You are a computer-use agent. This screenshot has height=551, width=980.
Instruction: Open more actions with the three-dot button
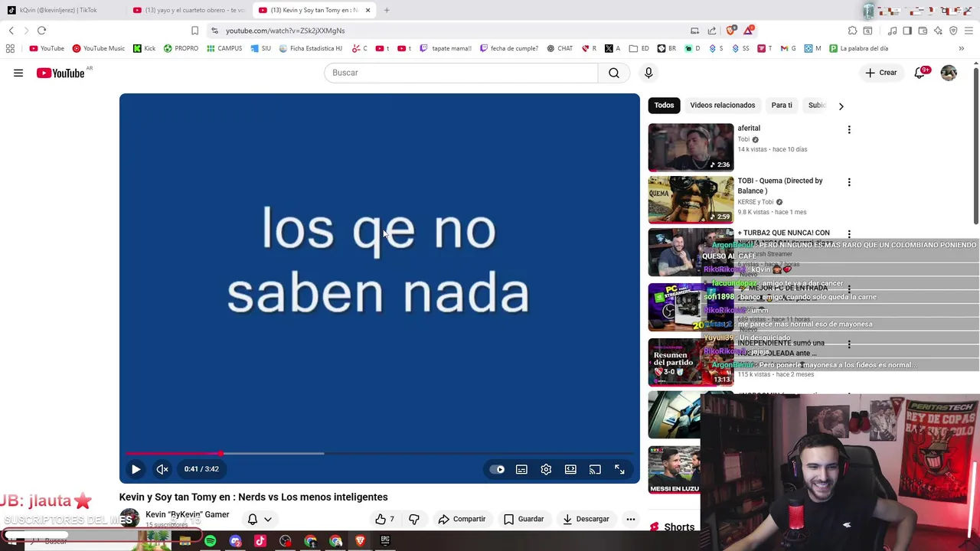[x=631, y=519]
